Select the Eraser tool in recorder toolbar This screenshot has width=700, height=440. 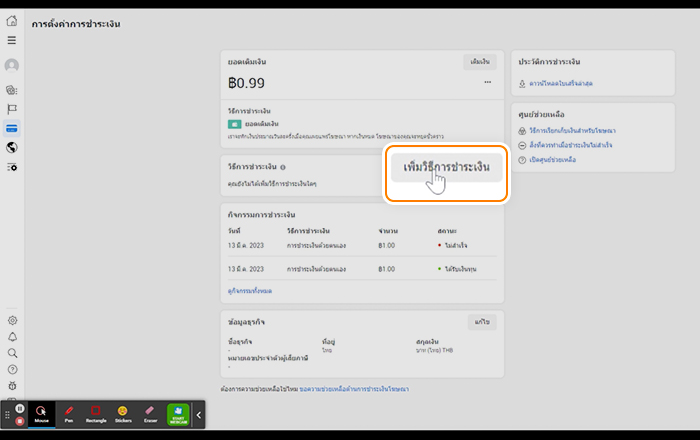point(150,414)
